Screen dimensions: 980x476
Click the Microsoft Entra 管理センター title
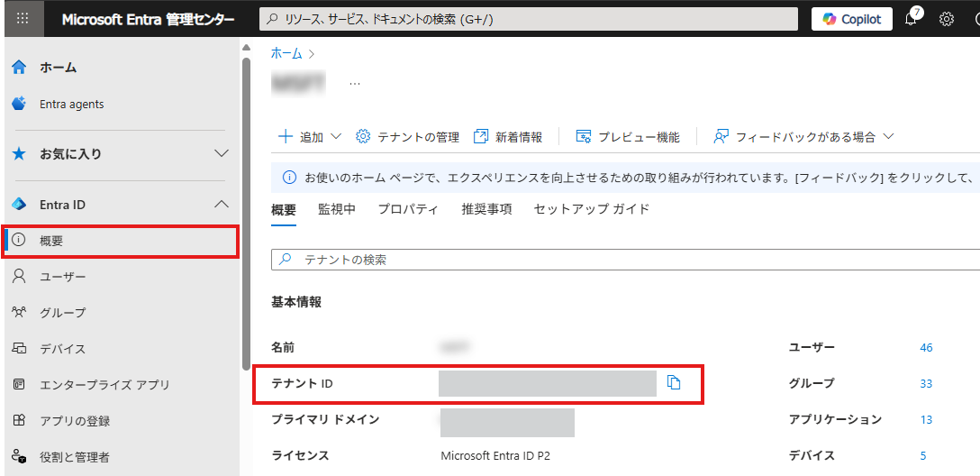click(x=148, y=20)
